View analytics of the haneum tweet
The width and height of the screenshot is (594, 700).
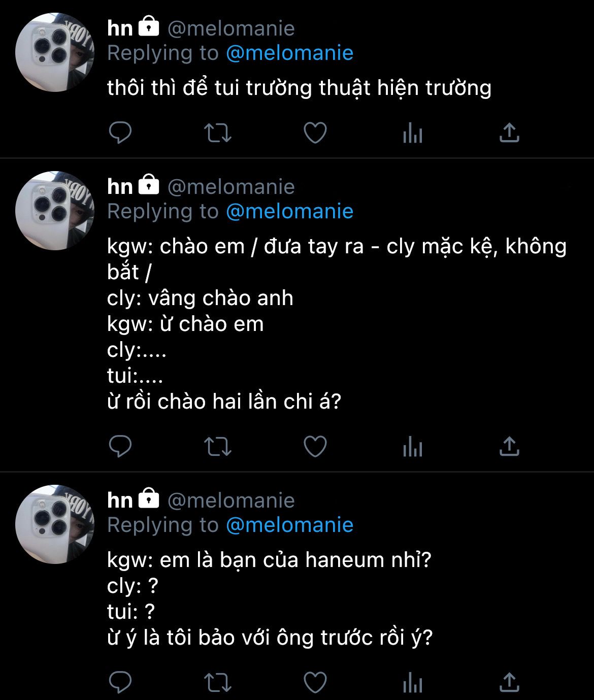tap(412, 683)
